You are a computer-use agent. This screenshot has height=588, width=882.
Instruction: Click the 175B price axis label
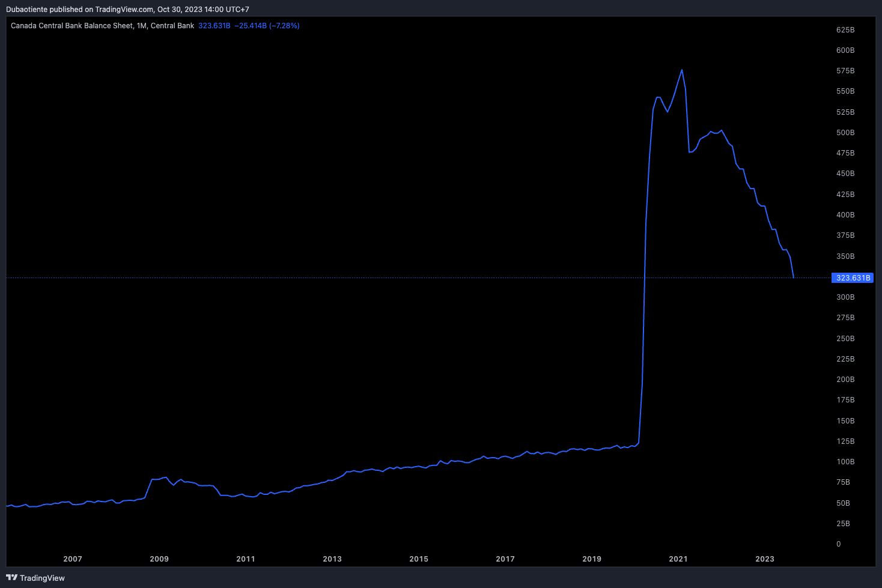845,400
